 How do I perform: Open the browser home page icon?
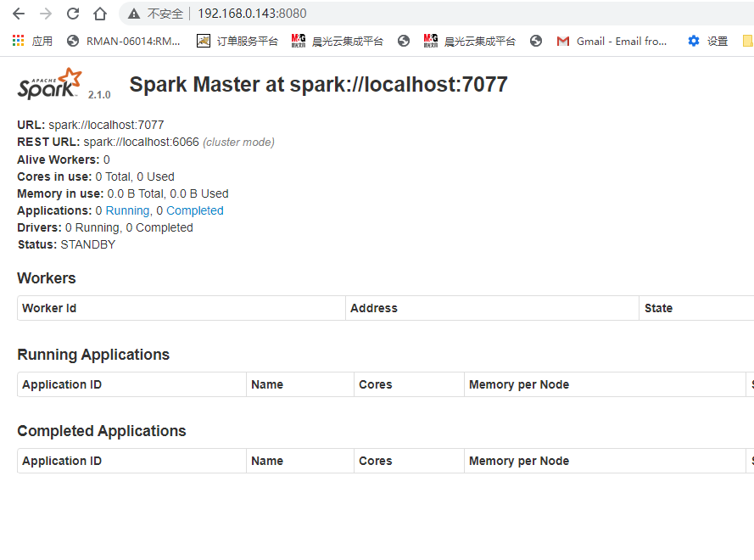(100, 14)
